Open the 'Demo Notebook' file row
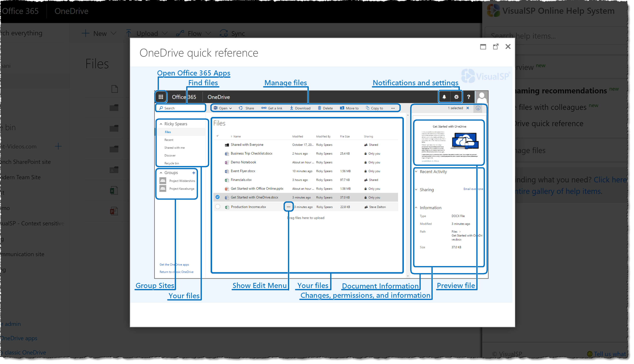The height and width of the screenshot is (364, 634). [306, 163]
